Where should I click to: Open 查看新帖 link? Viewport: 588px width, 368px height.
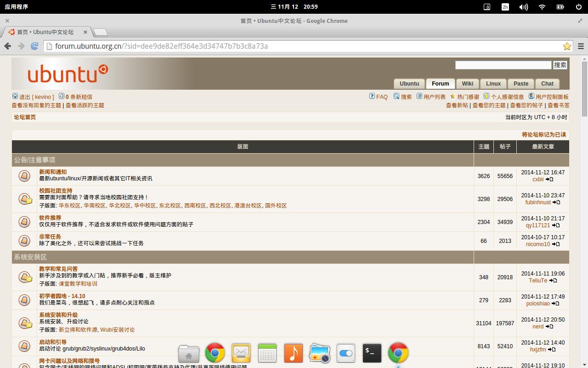(x=457, y=105)
